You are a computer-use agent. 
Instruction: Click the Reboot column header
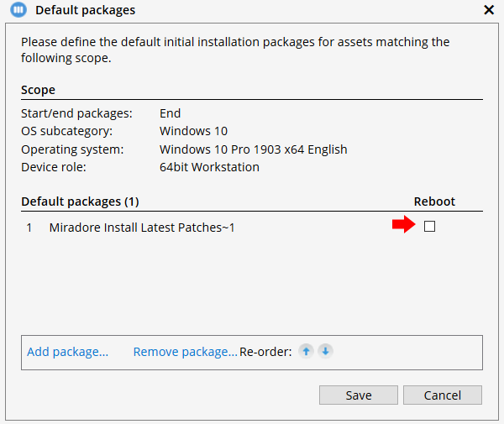pyautogui.click(x=434, y=202)
